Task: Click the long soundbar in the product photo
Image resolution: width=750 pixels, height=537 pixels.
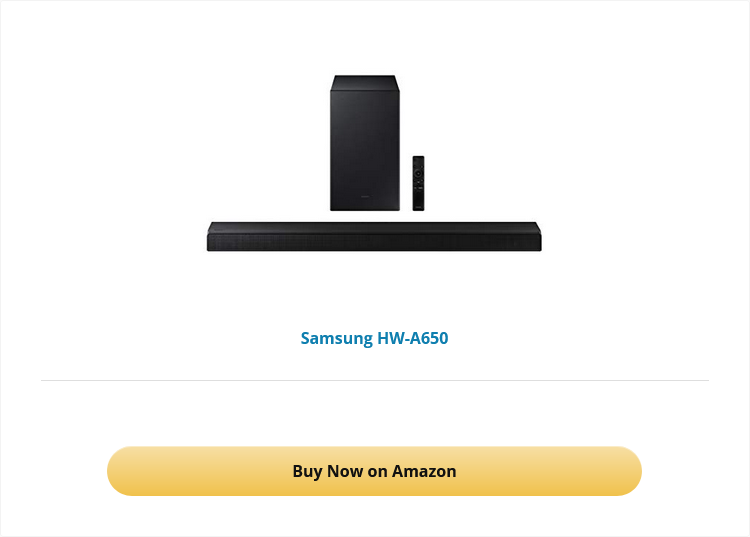Action: pyautogui.click(x=374, y=236)
